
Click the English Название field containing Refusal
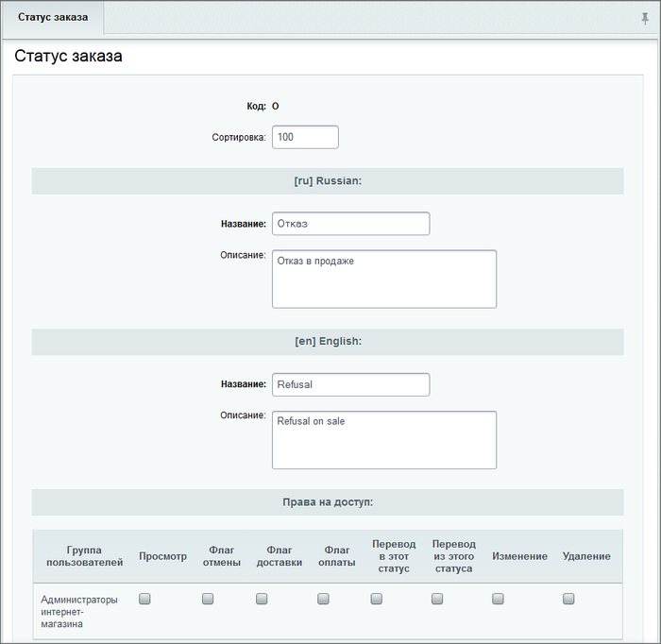(x=350, y=384)
